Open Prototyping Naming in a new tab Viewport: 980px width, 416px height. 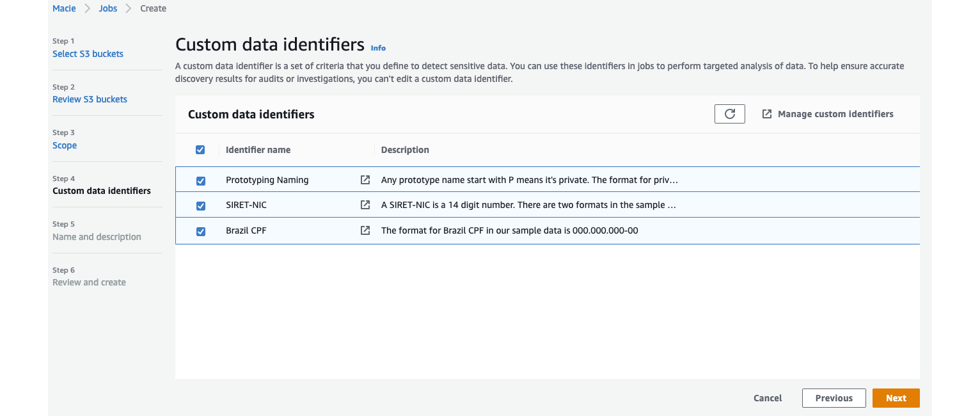[365, 180]
